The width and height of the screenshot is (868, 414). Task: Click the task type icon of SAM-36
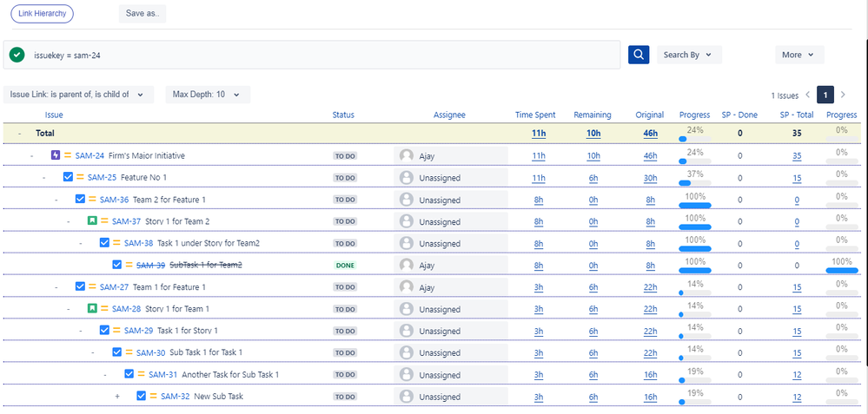click(80, 199)
